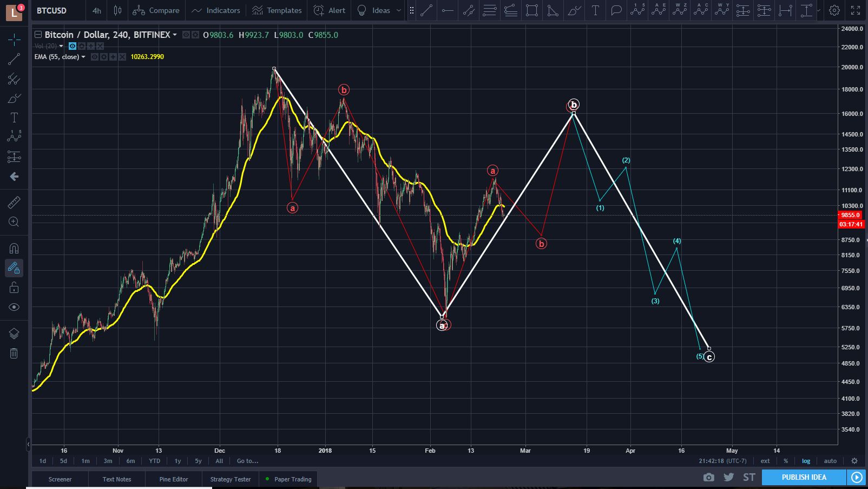The image size is (868, 489).
Task: Open Go to... date selector
Action: click(247, 461)
